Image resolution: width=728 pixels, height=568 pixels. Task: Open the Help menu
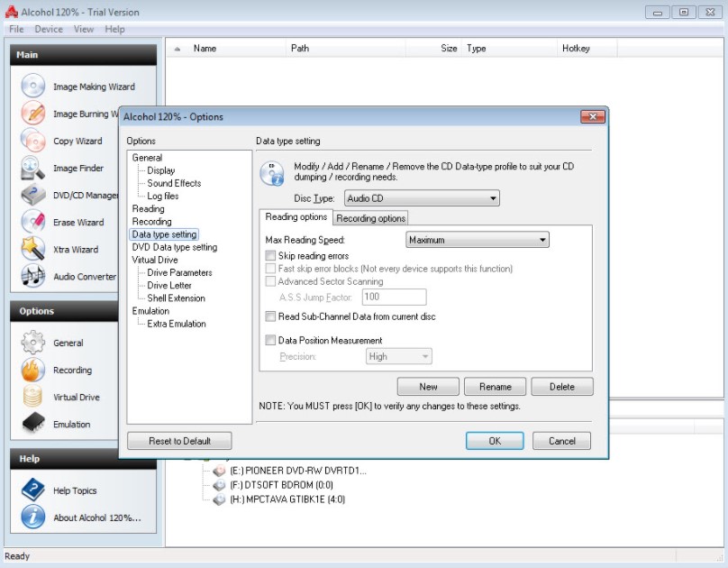tap(114, 29)
